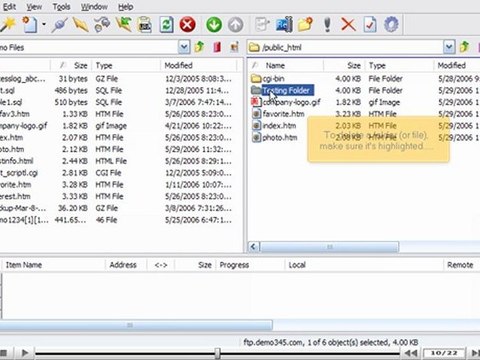
Task: Click the video Play button
Action: [25, 353]
